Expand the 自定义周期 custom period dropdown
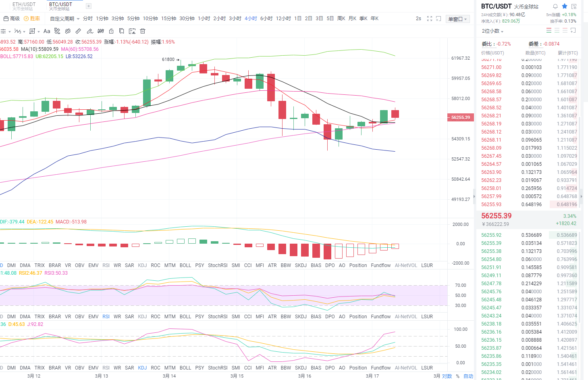The image size is (588, 380). pyautogui.click(x=64, y=19)
